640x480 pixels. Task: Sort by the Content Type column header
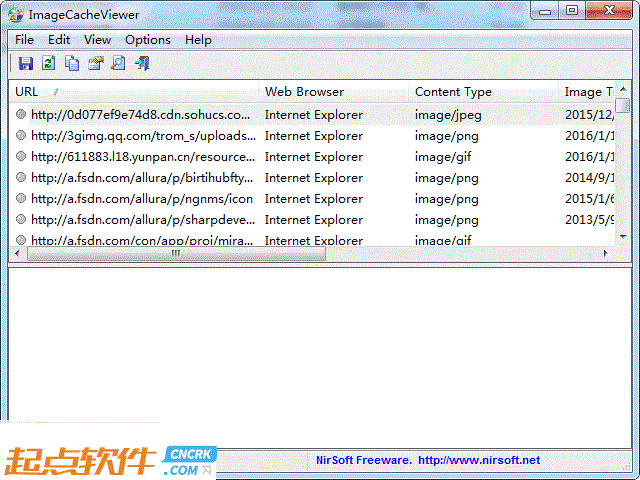click(x=483, y=92)
